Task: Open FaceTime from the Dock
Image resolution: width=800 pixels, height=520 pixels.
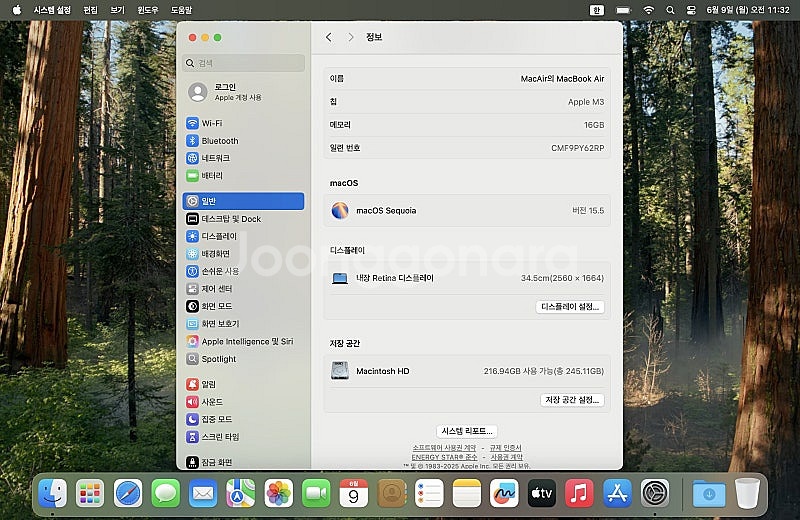Action: click(316, 493)
